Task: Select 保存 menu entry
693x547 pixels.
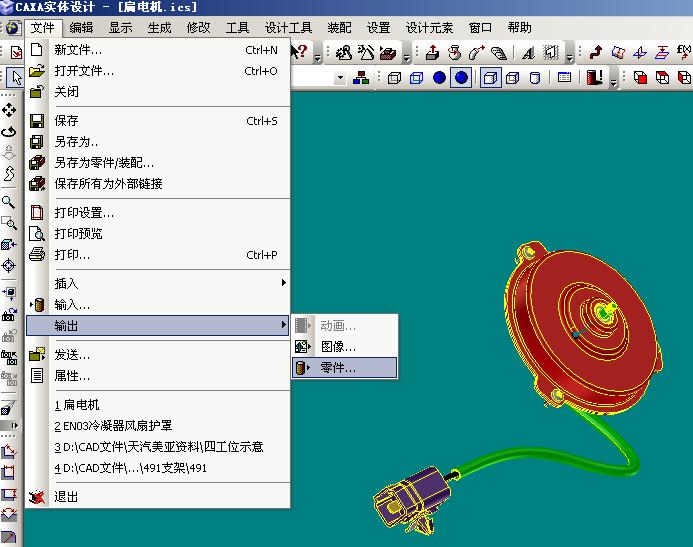Action: (x=157, y=121)
